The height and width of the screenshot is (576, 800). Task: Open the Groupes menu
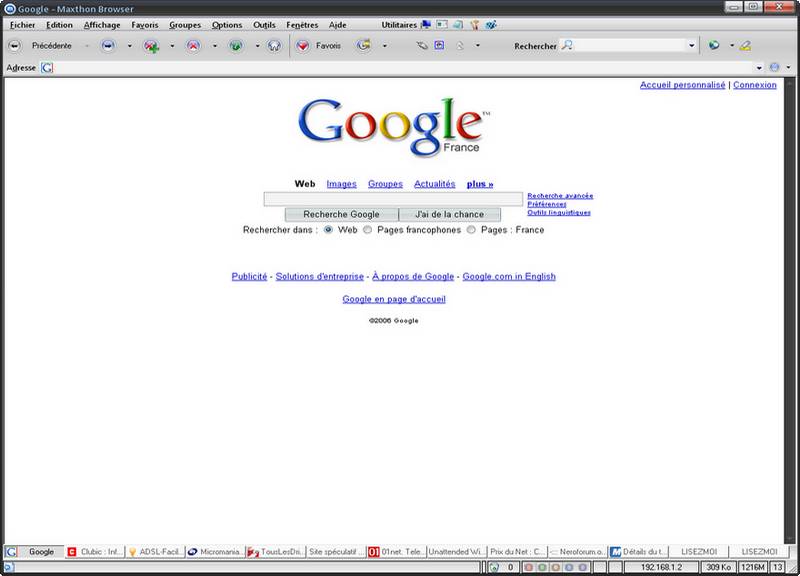pos(185,25)
